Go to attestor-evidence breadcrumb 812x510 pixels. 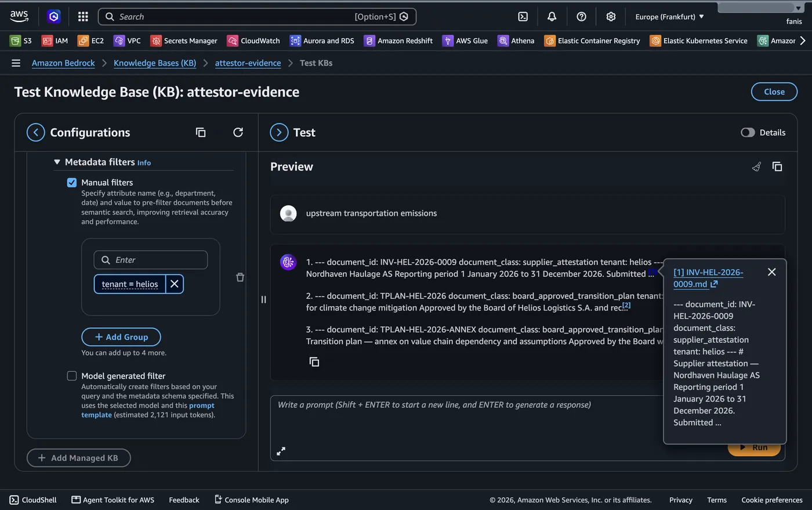click(x=248, y=63)
